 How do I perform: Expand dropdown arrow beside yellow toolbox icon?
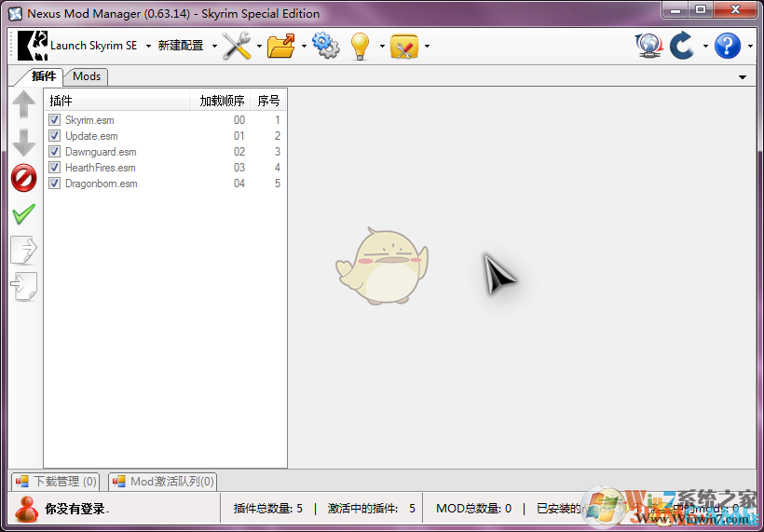(x=427, y=47)
